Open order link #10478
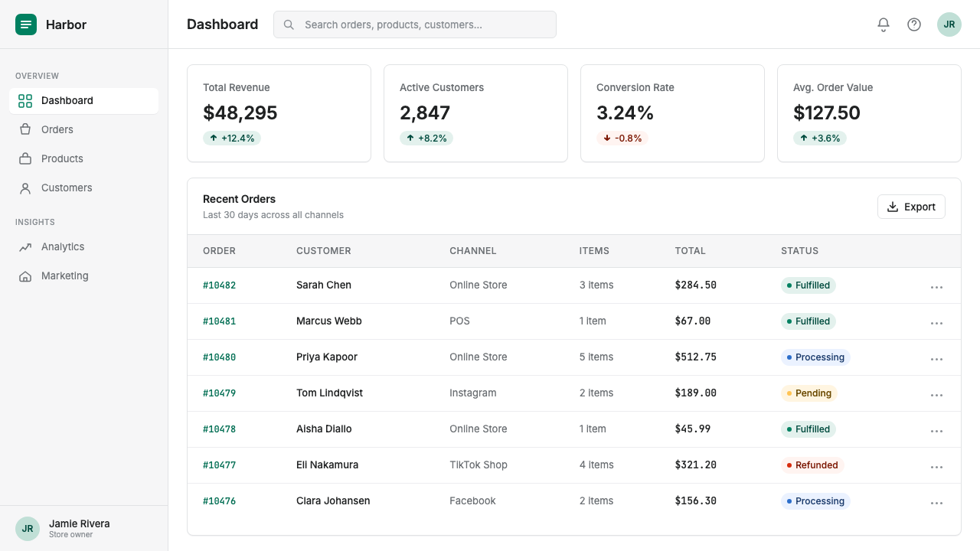 point(219,429)
